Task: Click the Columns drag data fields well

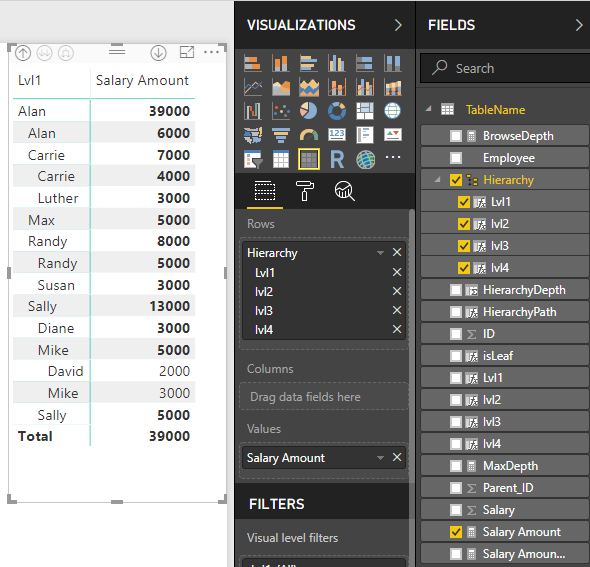Action: [x=324, y=397]
